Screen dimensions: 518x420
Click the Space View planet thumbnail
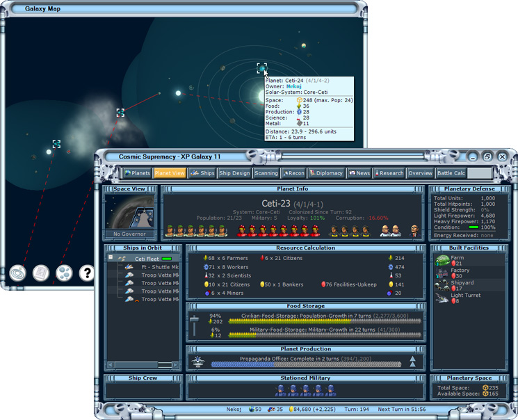129,211
